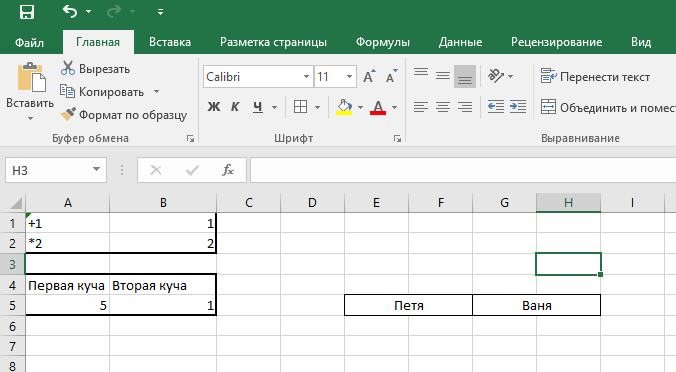The image size is (676, 372).
Task: Select row 5 header
Action: point(12,306)
